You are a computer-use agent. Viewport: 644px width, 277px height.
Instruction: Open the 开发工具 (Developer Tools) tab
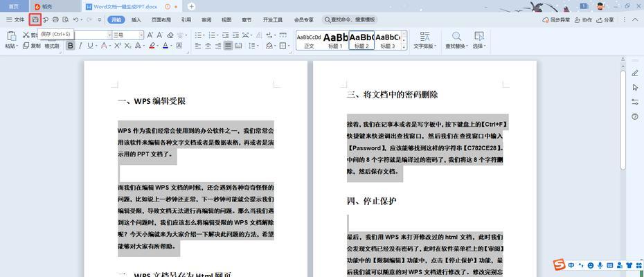pos(273,19)
